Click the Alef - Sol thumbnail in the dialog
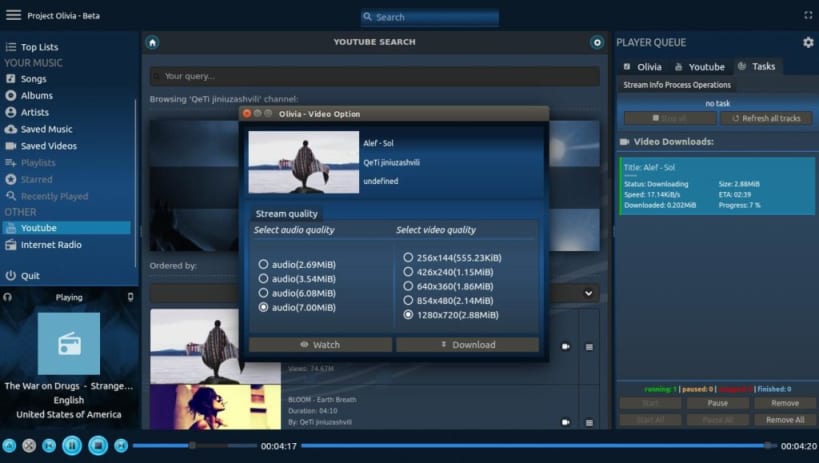This screenshot has width=819, height=463. [303, 162]
